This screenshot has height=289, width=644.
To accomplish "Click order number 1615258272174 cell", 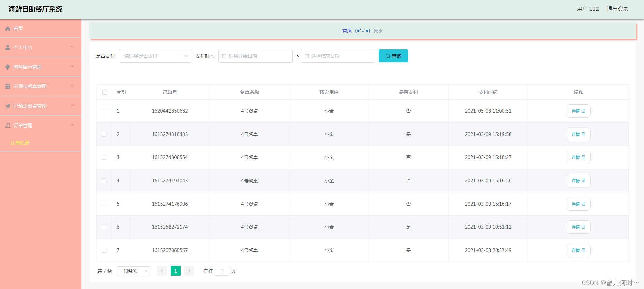I will pos(170,227).
